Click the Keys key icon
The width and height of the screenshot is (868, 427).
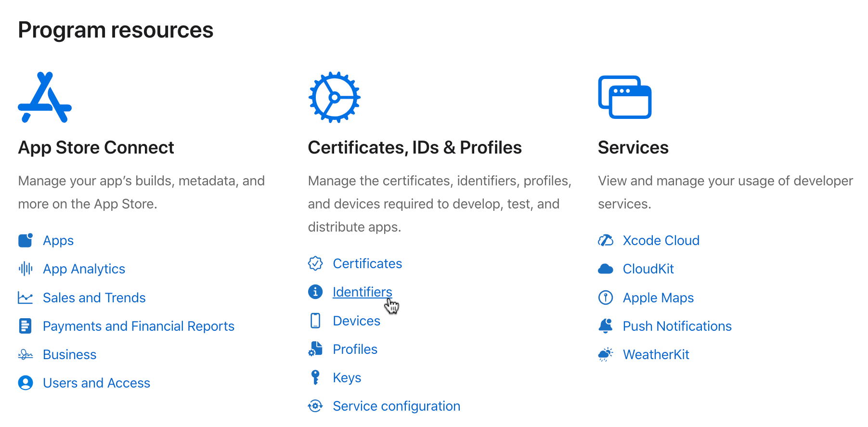pyautogui.click(x=315, y=377)
